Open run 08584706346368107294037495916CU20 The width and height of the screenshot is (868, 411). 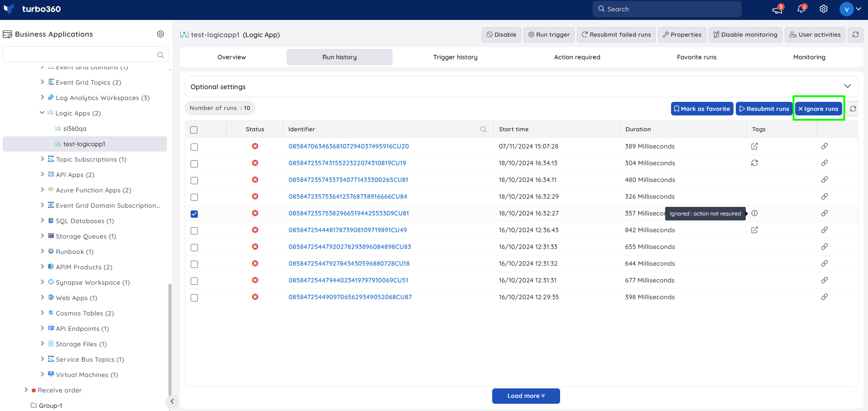pos(349,146)
